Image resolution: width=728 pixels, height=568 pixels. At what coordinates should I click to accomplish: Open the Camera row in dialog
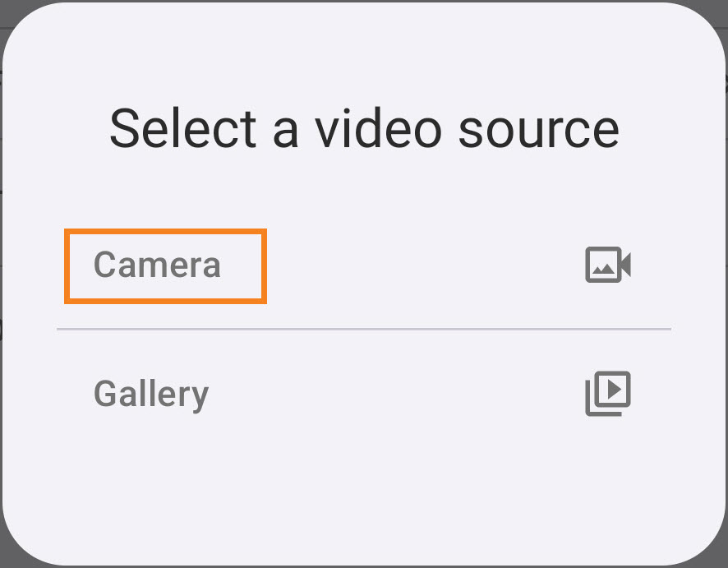[x=364, y=266]
